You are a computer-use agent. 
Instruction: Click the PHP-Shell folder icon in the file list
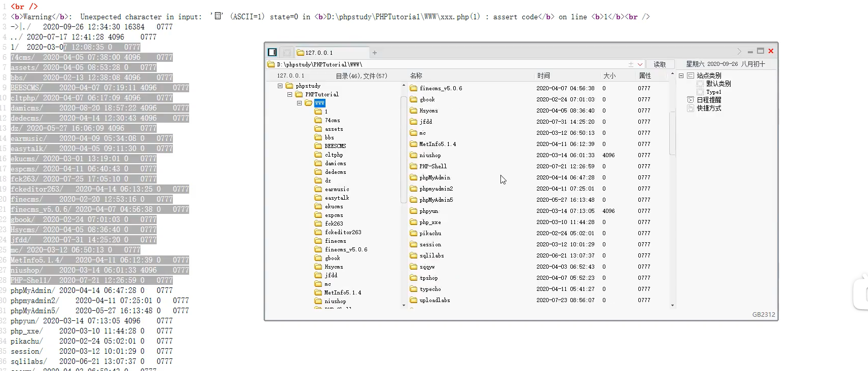[413, 166]
